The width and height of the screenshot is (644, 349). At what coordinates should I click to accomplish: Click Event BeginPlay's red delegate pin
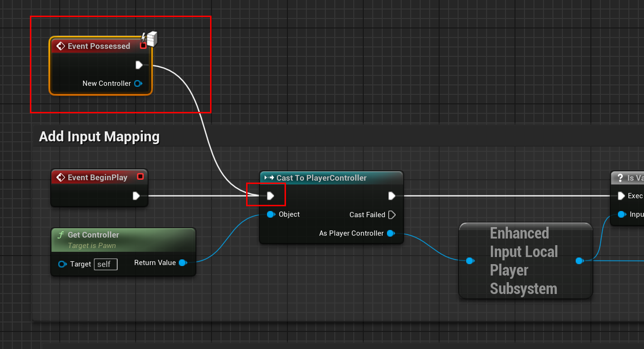tap(140, 177)
